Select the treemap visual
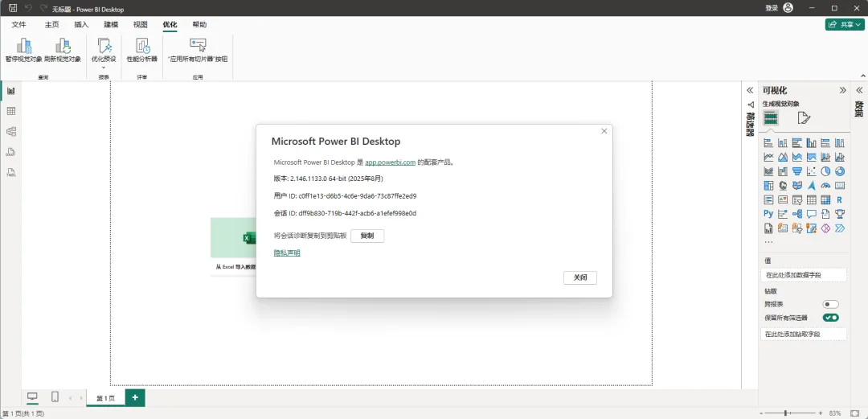The height and width of the screenshot is (419, 868). coord(768,186)
